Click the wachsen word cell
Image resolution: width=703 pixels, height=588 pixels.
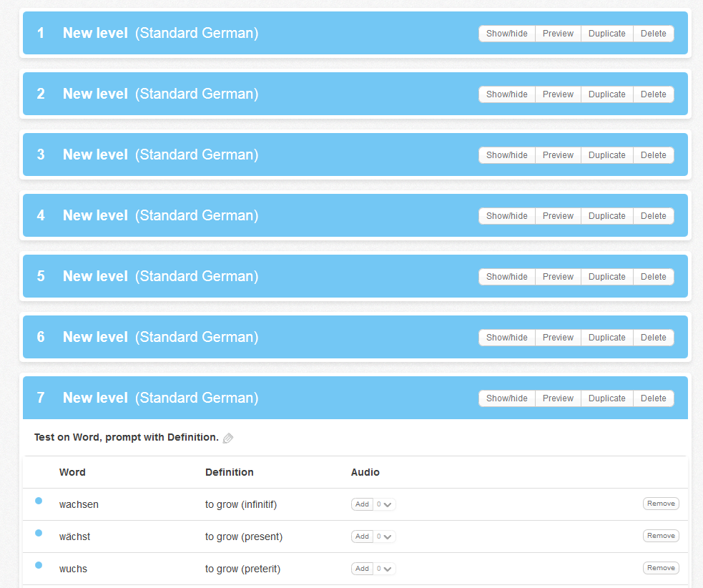point(79,504)
